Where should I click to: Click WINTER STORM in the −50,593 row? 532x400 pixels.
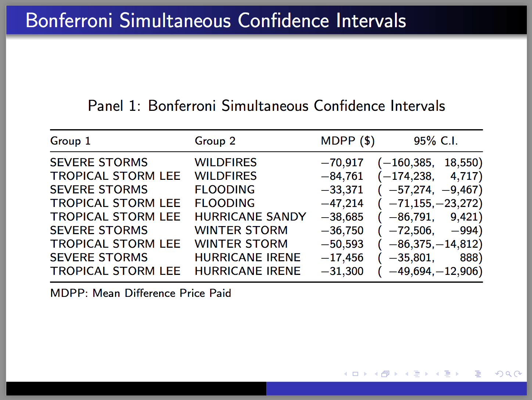coord(241,244)
